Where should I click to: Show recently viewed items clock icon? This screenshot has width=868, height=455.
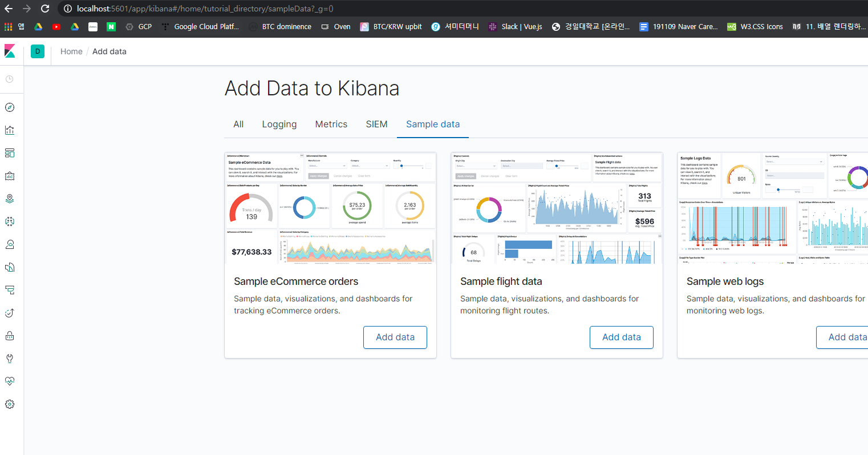pos(10,79)
